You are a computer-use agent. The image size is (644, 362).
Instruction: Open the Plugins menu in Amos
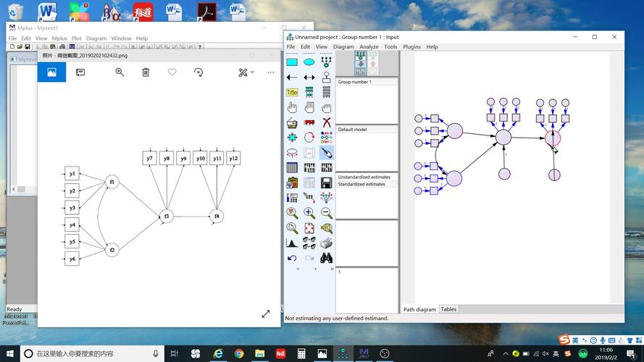click(x=411, y=47)
